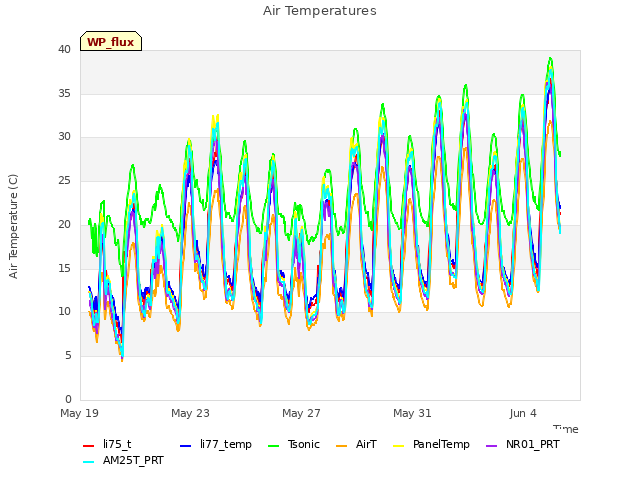Viewport: 640px width, 480px height.
Task: Click the orange AirT legend color marker
Action: point(342,446)
